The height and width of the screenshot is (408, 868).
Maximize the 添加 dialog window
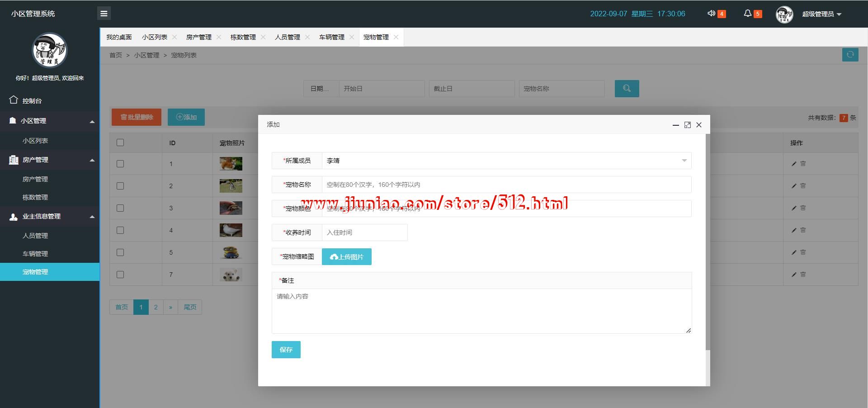tap(687, 125)
